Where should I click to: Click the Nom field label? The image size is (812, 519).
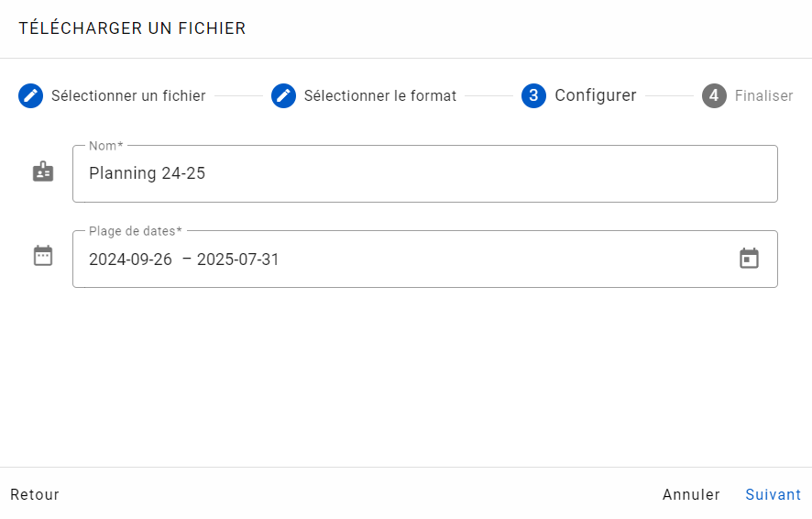pos(105,146)
